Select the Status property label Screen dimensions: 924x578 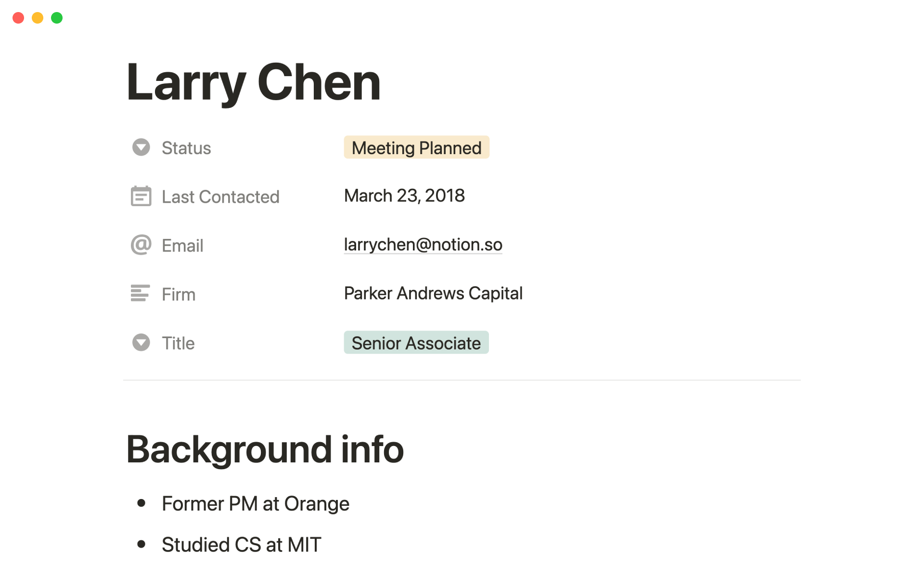pos(186,148)
